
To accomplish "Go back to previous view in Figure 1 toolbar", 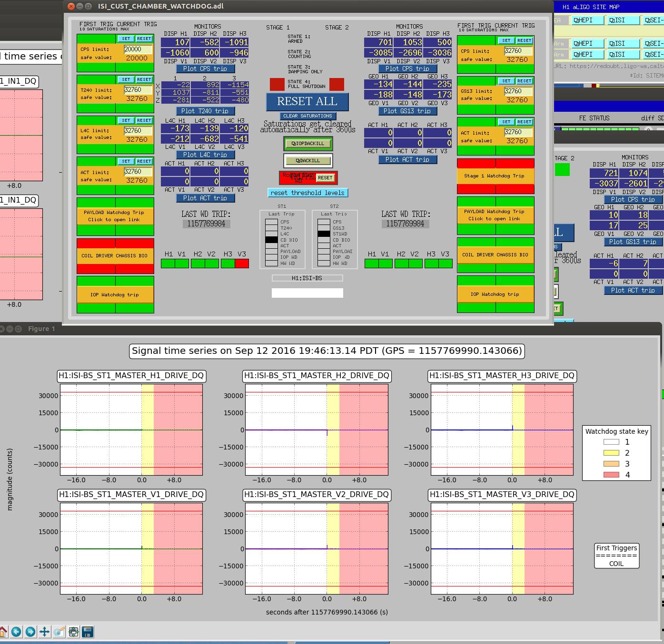I will [x=16, y=632].
